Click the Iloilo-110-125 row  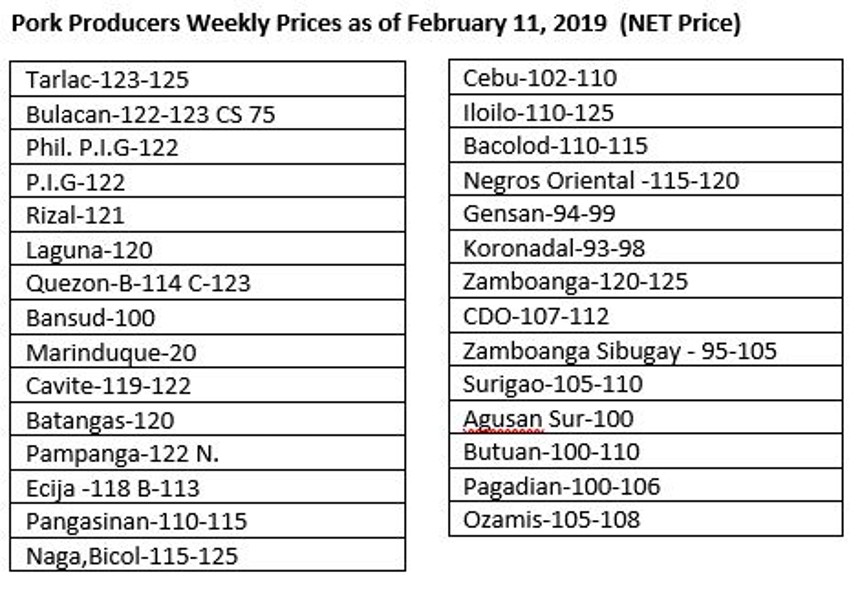(x=538, y=112)
